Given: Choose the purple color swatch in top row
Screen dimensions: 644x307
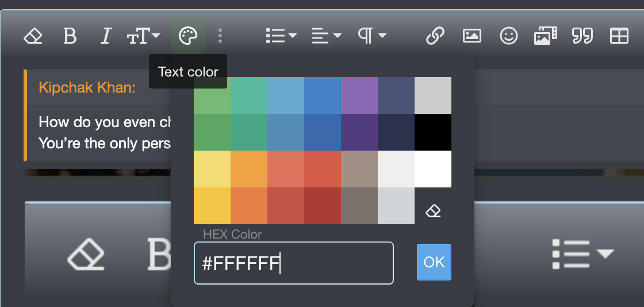Looking at the screenshot, I should (x=359, y=95).
